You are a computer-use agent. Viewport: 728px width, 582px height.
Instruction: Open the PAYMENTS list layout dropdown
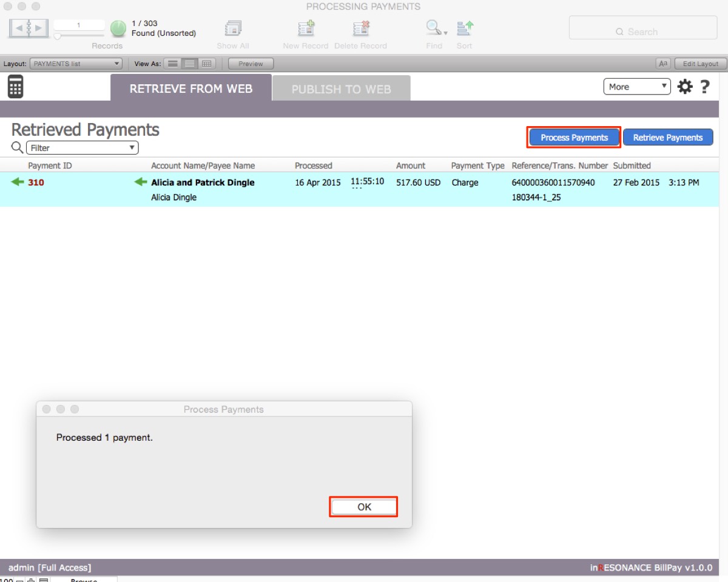76,64
